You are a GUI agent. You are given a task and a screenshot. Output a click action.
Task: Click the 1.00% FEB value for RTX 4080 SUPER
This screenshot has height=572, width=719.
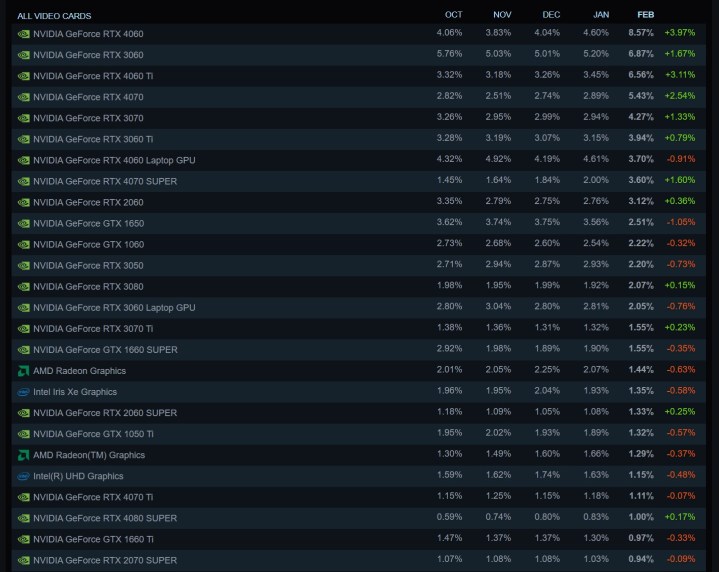640,518
